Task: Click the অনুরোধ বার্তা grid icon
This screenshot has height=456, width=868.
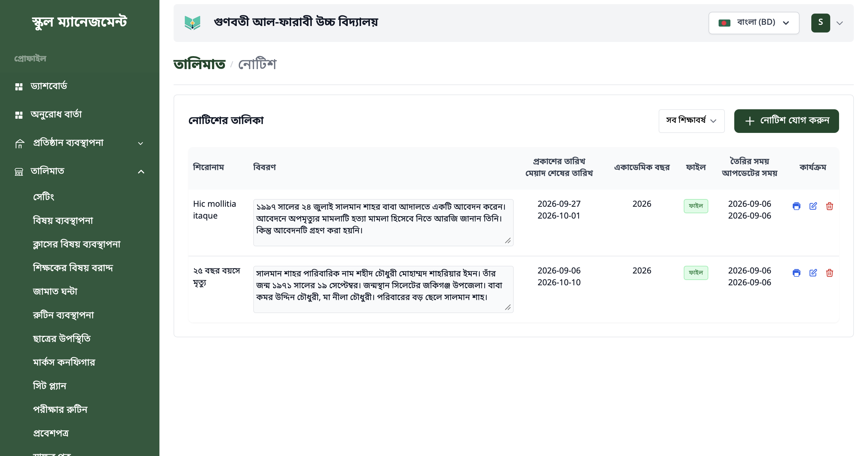Action: [x=19, y=115]
